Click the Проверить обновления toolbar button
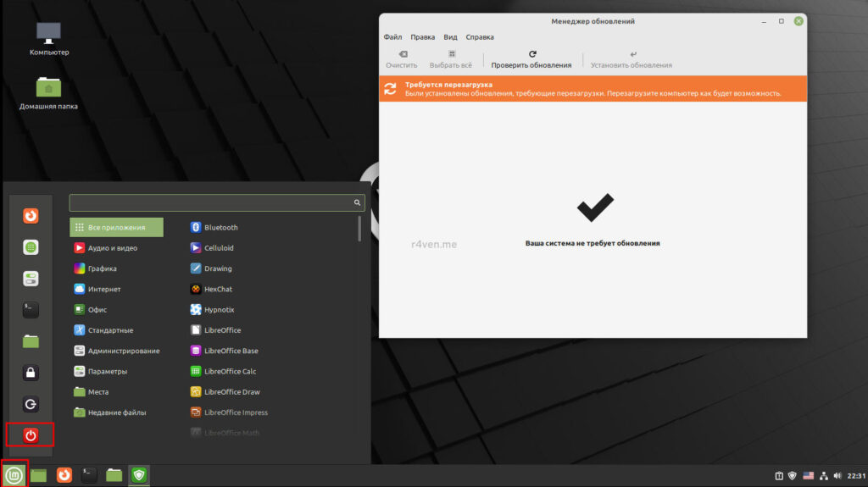This screenshot has width=868, height=487. coord(531,59)
